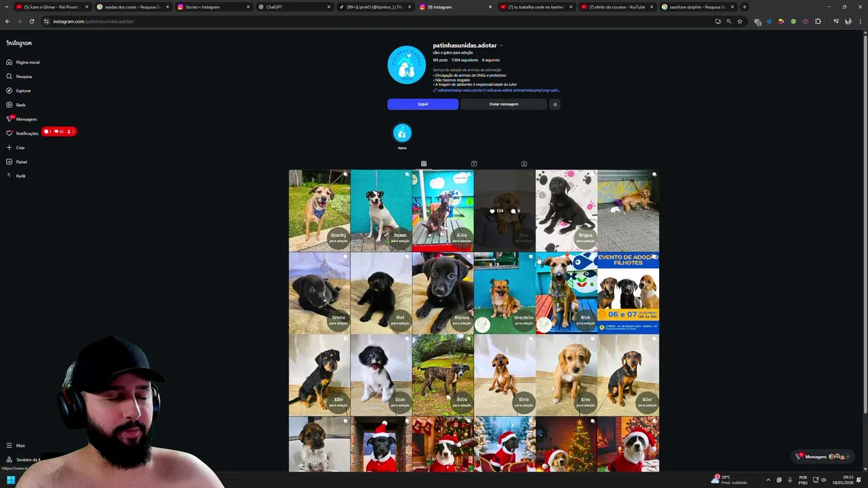The image size is (868, 488).
Task: Open the Rick dog post
Action: pyautogui.click(x=566, y=293)
